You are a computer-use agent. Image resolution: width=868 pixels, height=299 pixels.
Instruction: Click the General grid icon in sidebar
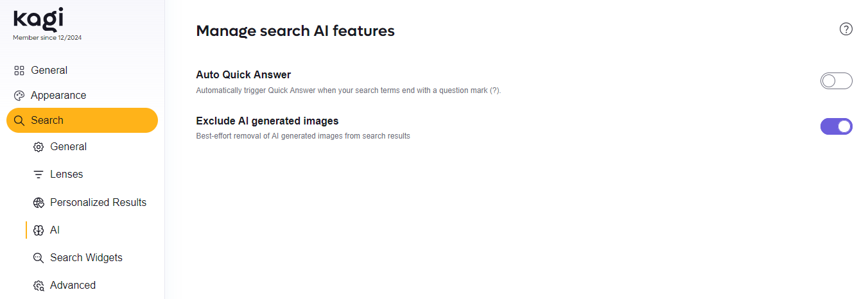click(x=19, y=71)
